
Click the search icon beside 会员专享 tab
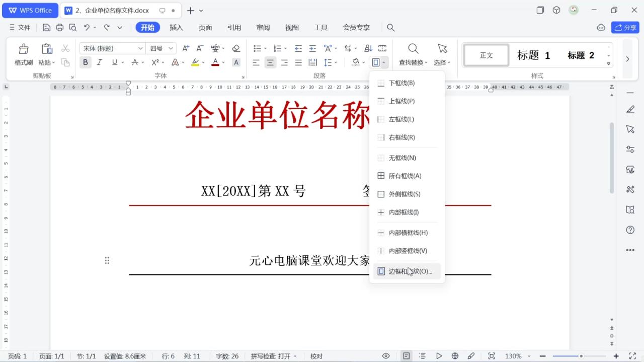point(390,28)
